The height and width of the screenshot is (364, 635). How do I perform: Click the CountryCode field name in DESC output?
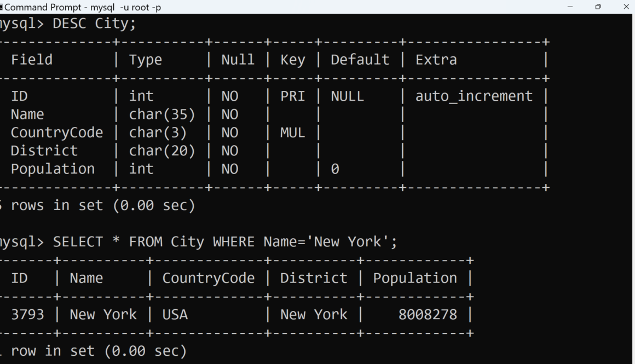click(57, 132)
